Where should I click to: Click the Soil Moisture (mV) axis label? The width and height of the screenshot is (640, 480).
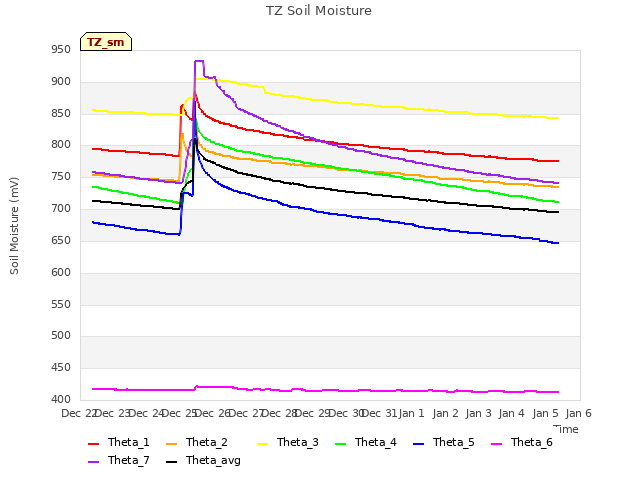(x=14, y=226)
